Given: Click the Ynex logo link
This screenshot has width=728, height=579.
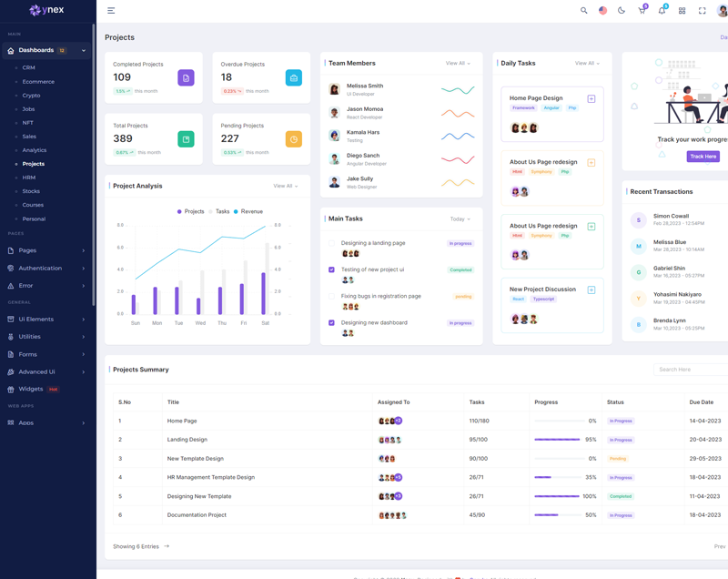Looking at the screenshot, I should 46,11.
